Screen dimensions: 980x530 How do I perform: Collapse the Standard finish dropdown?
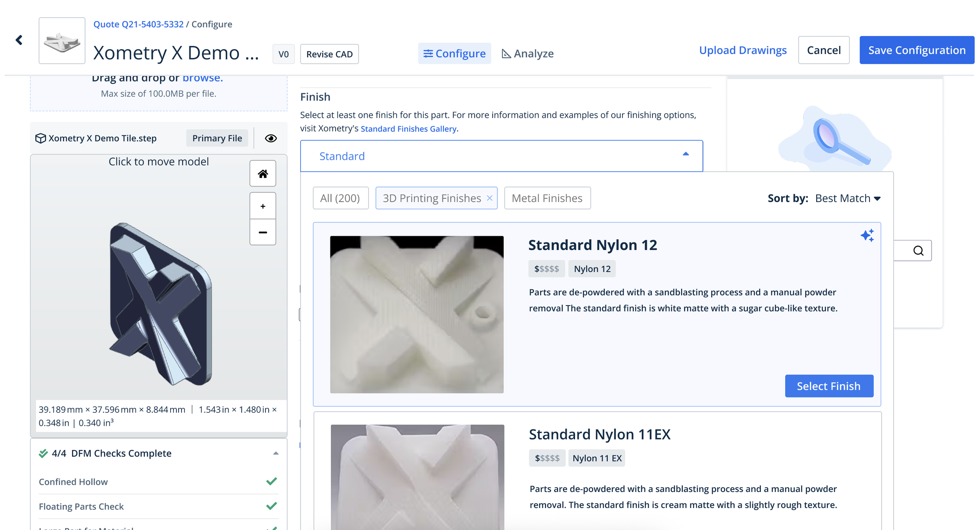click(686, 154)
